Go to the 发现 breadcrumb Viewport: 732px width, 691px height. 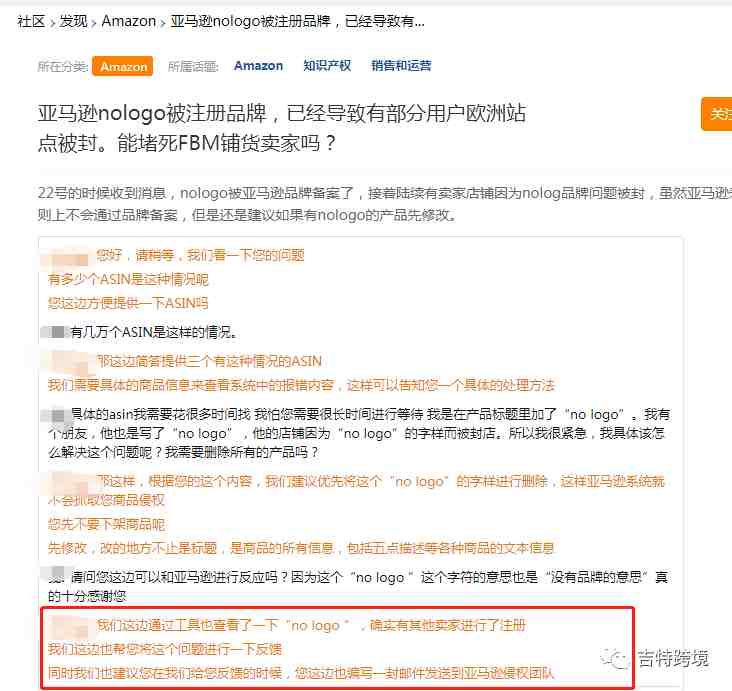73,21
